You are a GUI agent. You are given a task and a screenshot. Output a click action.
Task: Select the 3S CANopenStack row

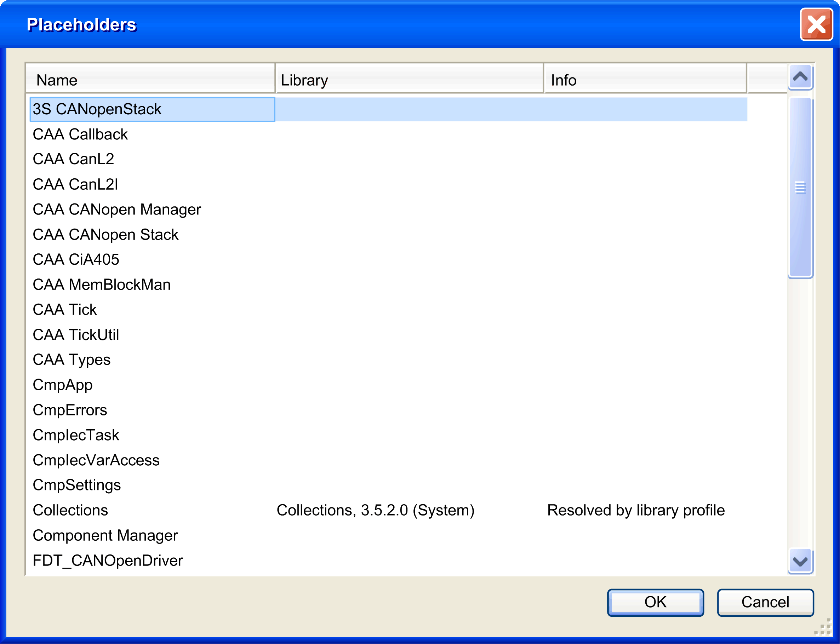(388, 109)
